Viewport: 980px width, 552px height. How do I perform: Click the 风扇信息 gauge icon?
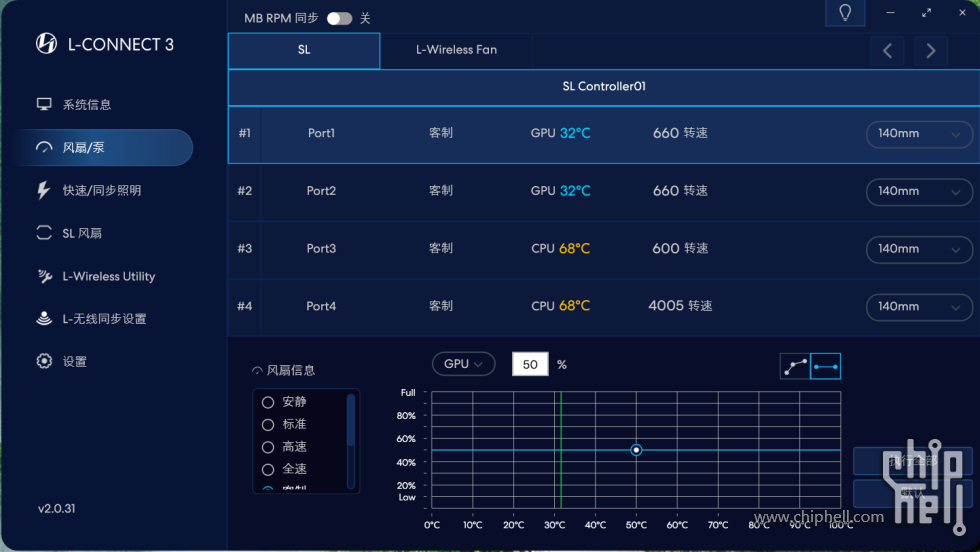click(257, 371)
